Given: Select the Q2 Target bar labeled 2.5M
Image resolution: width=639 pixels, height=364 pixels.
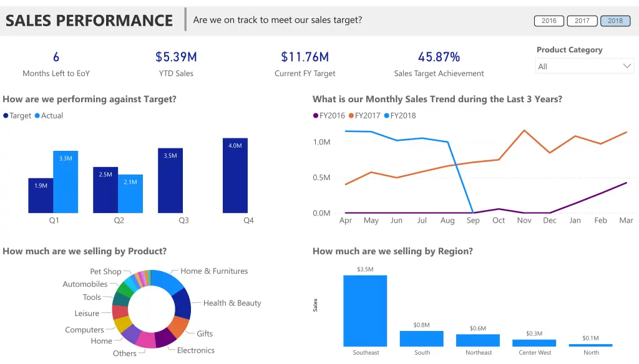Looking at the screenshot, I should pos(105,190).
